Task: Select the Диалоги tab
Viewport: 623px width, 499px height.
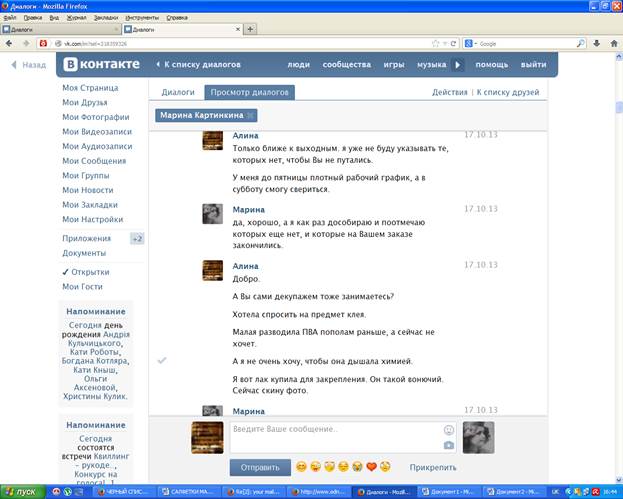Action: (178, 92)
